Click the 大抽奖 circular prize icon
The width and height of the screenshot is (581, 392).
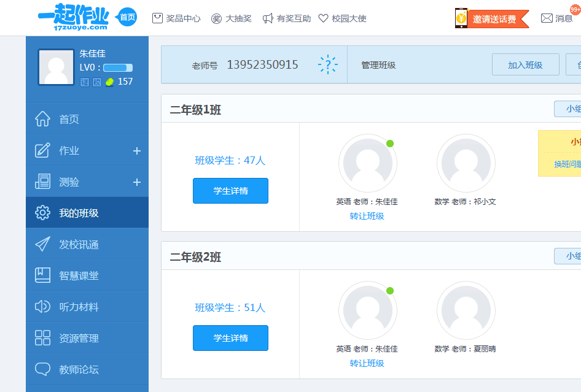coord(216,18)
